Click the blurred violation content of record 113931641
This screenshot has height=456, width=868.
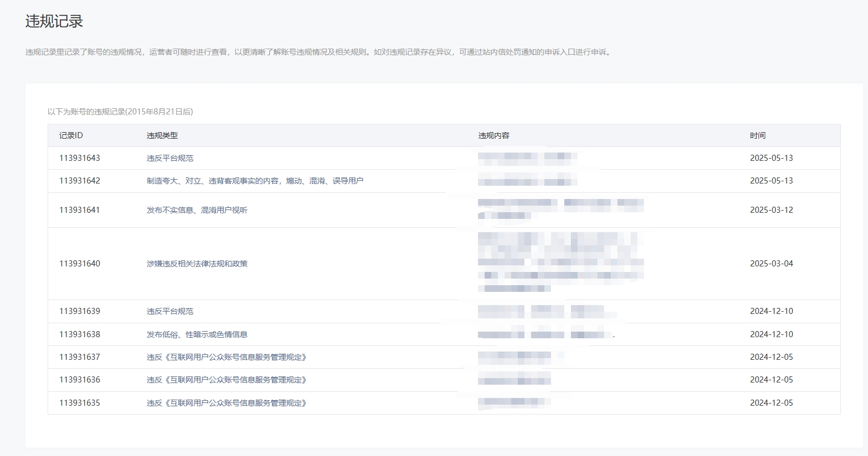tap(560, 209)
